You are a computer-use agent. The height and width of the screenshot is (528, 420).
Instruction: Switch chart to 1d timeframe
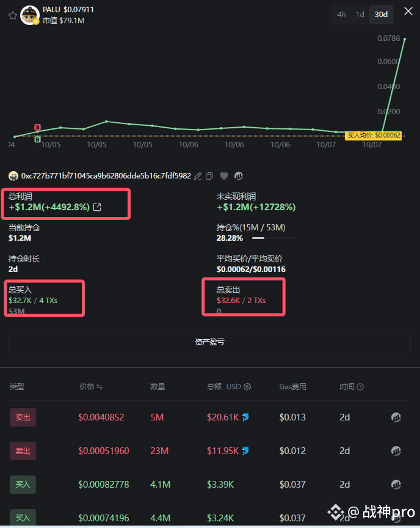tap(360, 15)
